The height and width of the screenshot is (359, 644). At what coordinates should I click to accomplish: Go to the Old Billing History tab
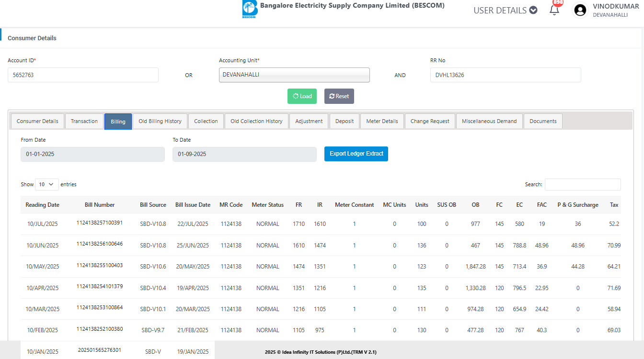coord(160,121)
